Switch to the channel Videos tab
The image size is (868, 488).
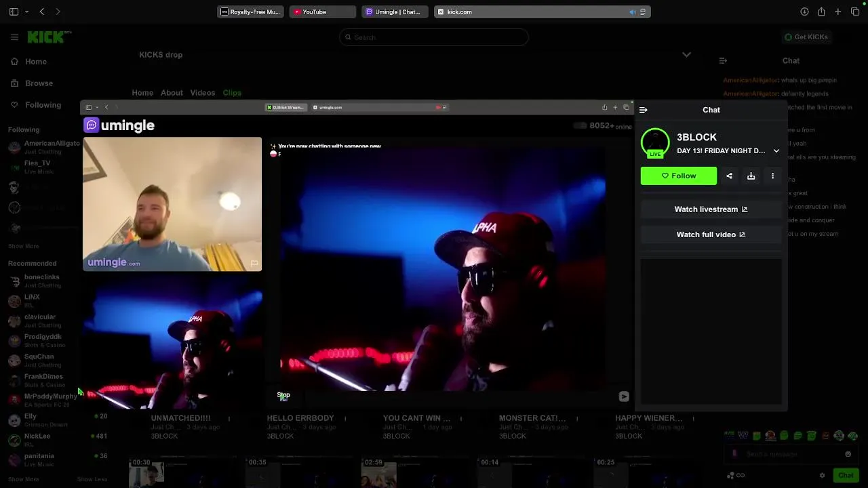pyautogui.click(x=203, y=93)
